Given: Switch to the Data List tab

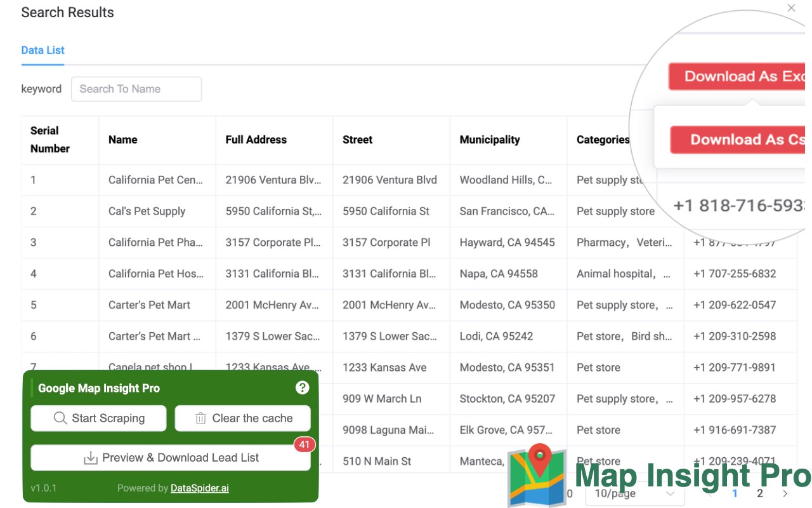Looking at the screenshot, I should click(x=43, y=50).
